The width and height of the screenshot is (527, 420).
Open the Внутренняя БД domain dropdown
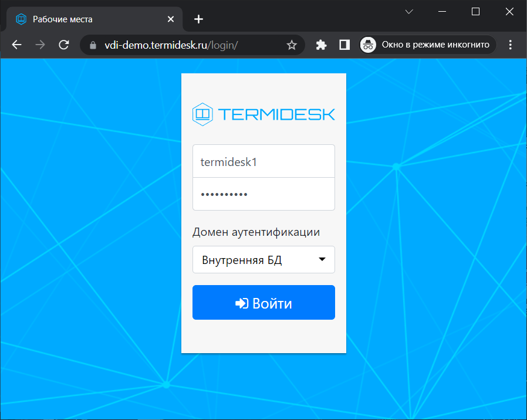click(x=263, y=259)
